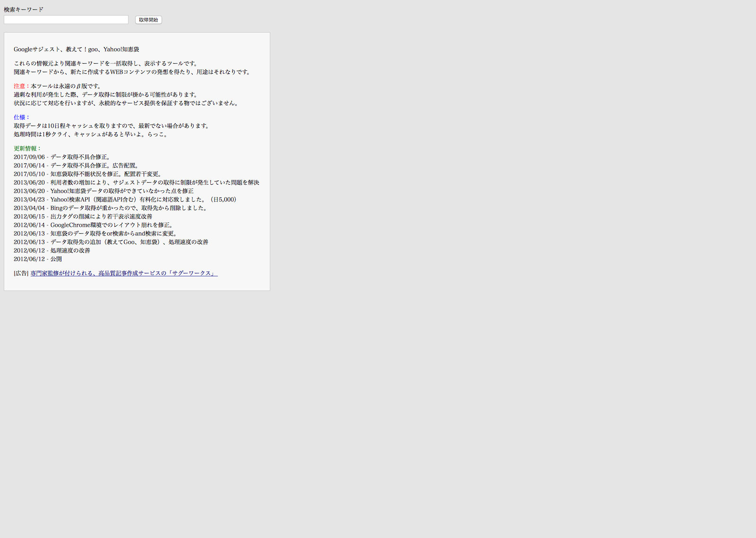Click the 検索キーワード text input field
This screenshot has height=538, width=756.
(x=66, y=20)
